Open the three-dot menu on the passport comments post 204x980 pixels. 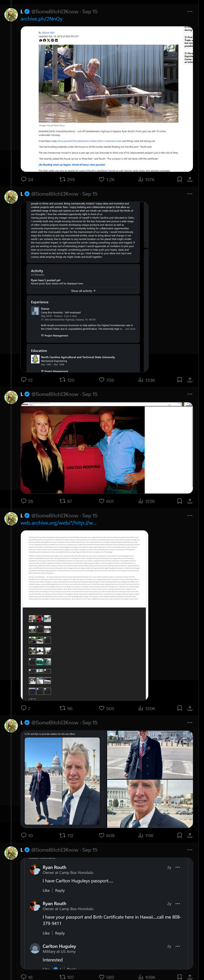(x=190, y=849)
